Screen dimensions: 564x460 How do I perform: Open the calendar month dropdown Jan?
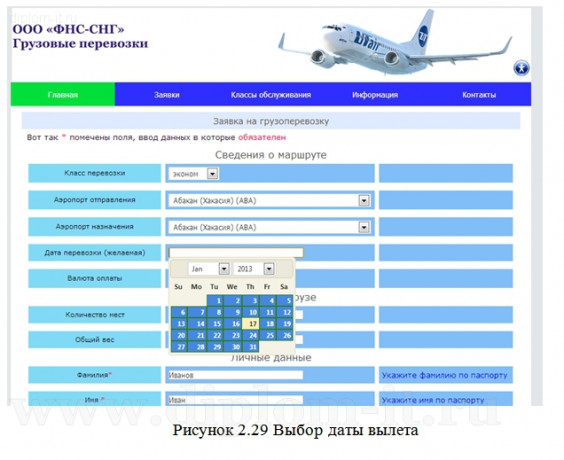click(x=209, y=269)
